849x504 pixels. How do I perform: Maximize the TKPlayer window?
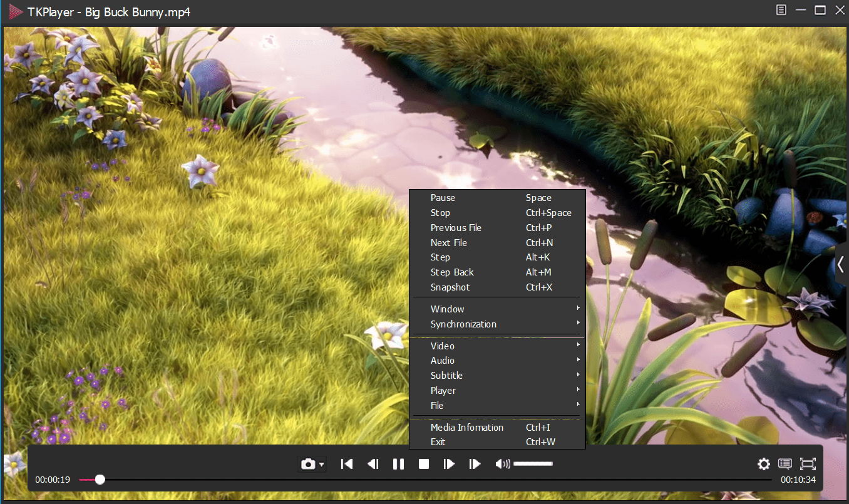point(820,10)
